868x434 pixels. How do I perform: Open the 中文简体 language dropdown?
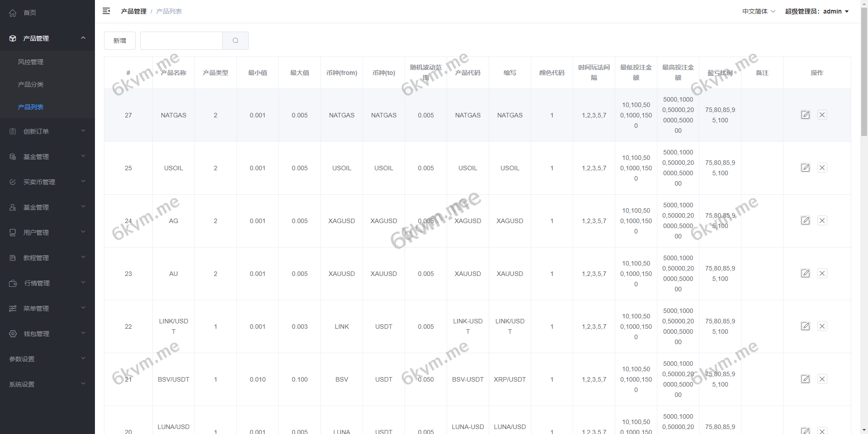click(x=758, y=11)
